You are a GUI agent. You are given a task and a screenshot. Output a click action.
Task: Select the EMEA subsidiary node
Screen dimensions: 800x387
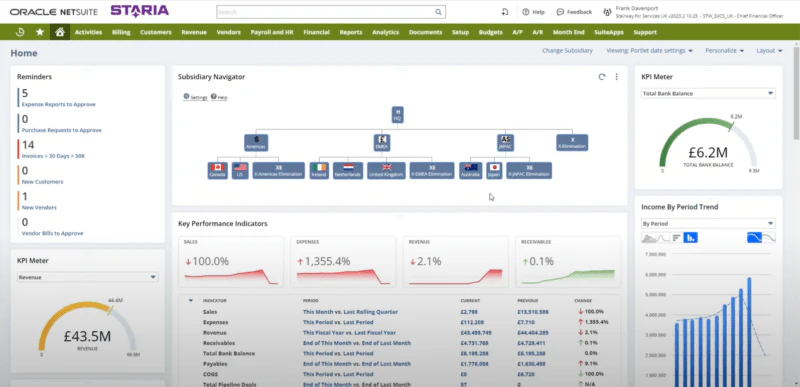(x=383, y=143)
